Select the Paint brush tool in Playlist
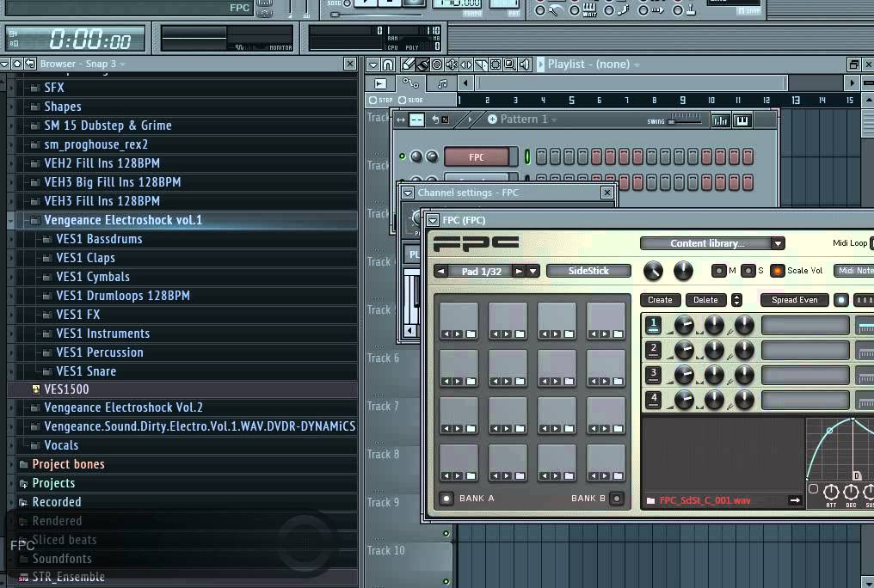874x588 pixels. click(423, 64)
